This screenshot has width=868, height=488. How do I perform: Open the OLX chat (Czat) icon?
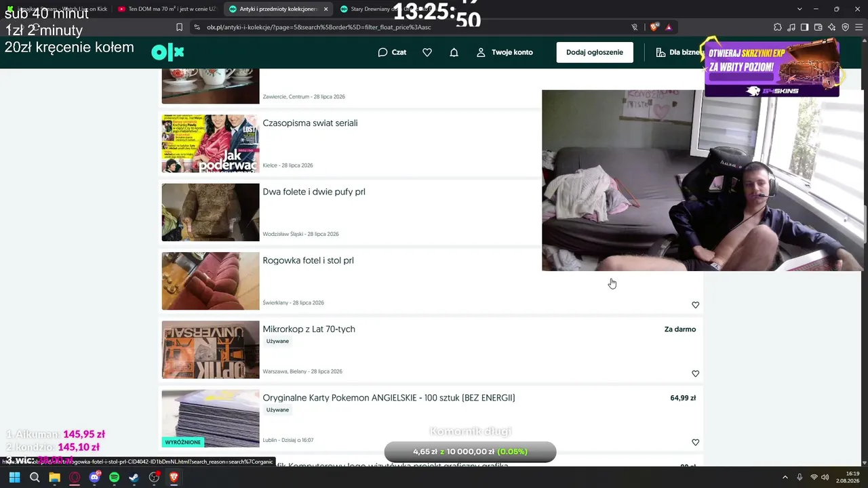392,52
